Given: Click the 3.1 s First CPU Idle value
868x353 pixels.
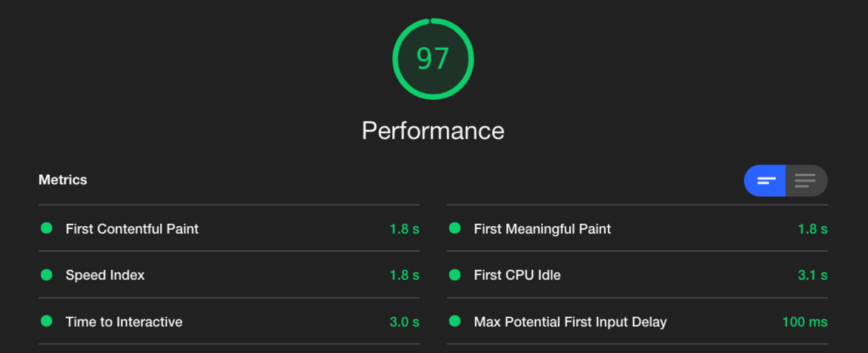Looking at the screenshot, I should (813, 275).
